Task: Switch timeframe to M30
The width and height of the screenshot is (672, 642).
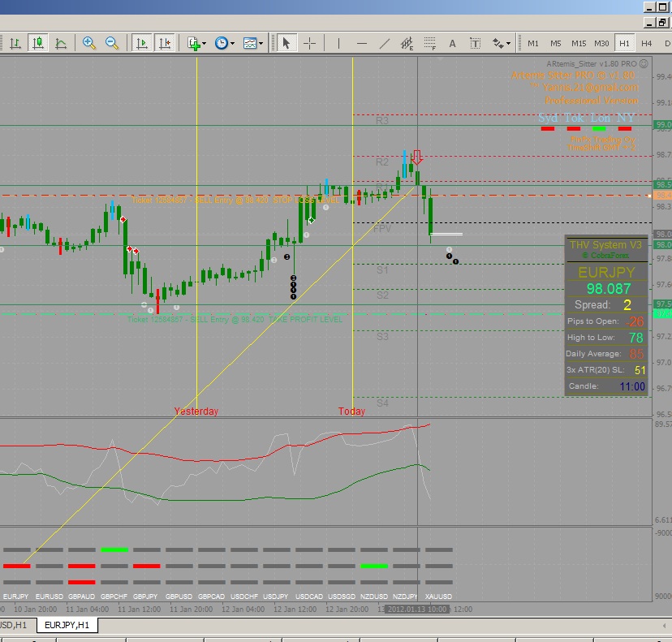Action: [x=601, y=43]
